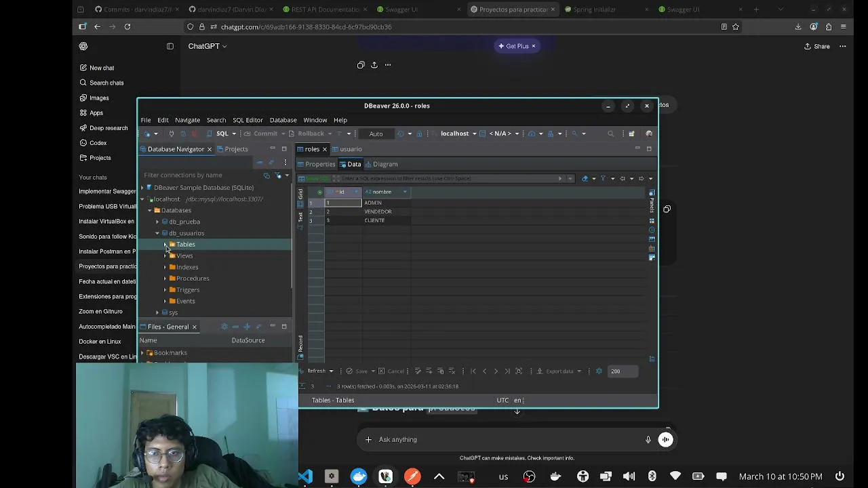Image resolution: width=868 pixels, height=488 pixels.
Task: Expand the Events folder
Action: click(x=165, y=301)
